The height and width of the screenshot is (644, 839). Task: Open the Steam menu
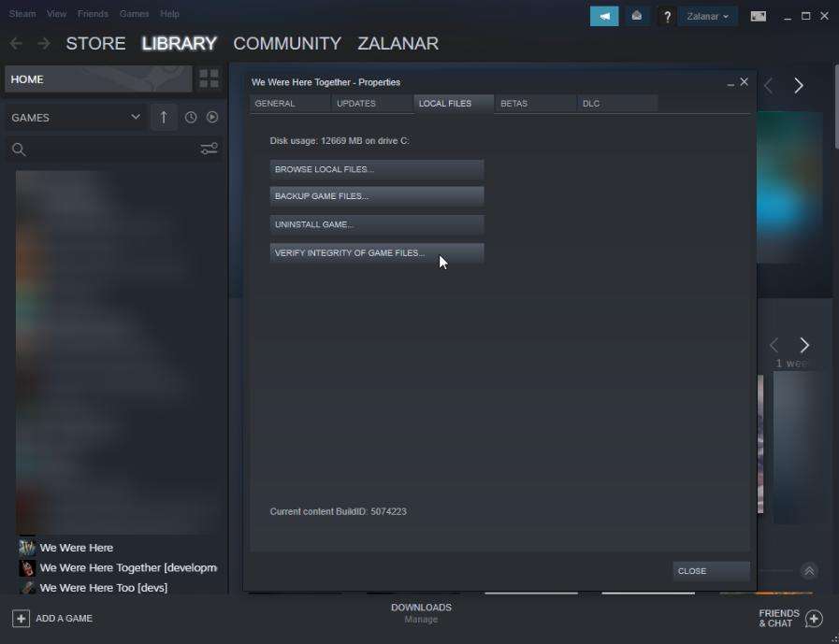coord(22,14)
